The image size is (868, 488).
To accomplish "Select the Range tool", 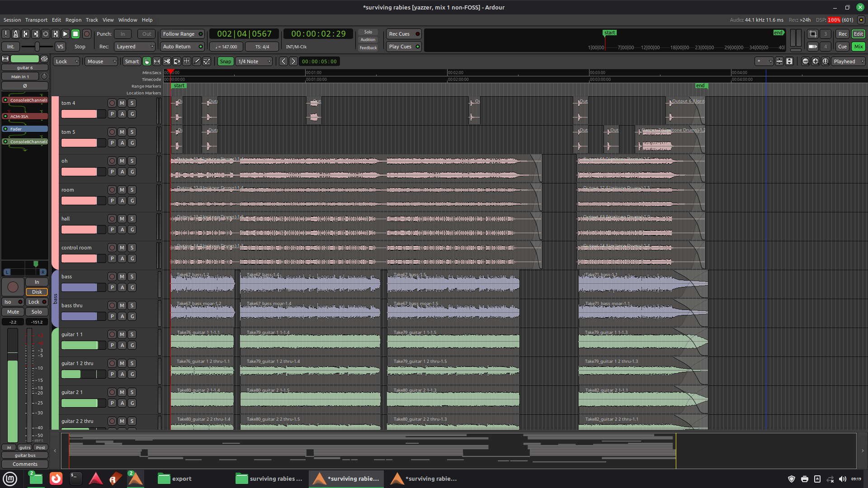I will [x=157, y=61].
